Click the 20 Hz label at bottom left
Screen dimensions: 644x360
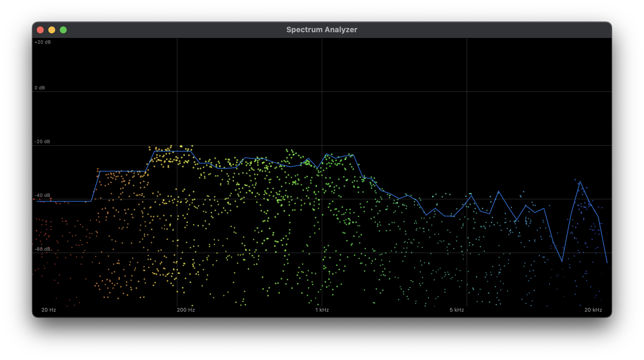click(x=48, y=310)
